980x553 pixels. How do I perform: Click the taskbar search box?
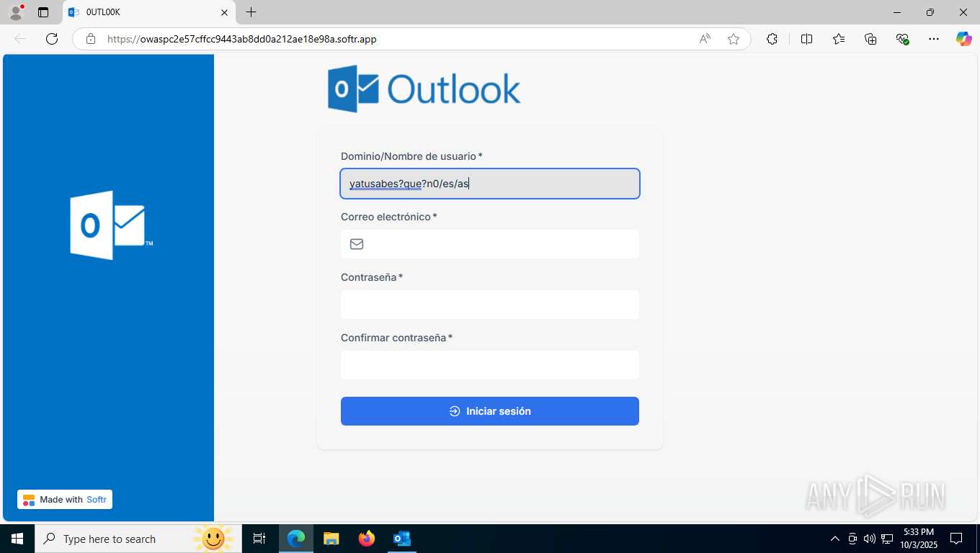(x=138, y=539)
